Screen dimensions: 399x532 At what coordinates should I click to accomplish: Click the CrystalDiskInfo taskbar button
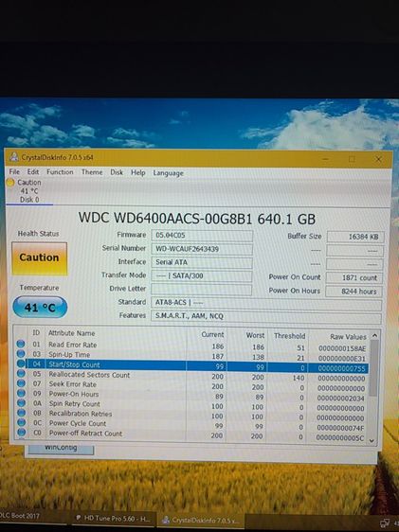click(x=200, y=520)
